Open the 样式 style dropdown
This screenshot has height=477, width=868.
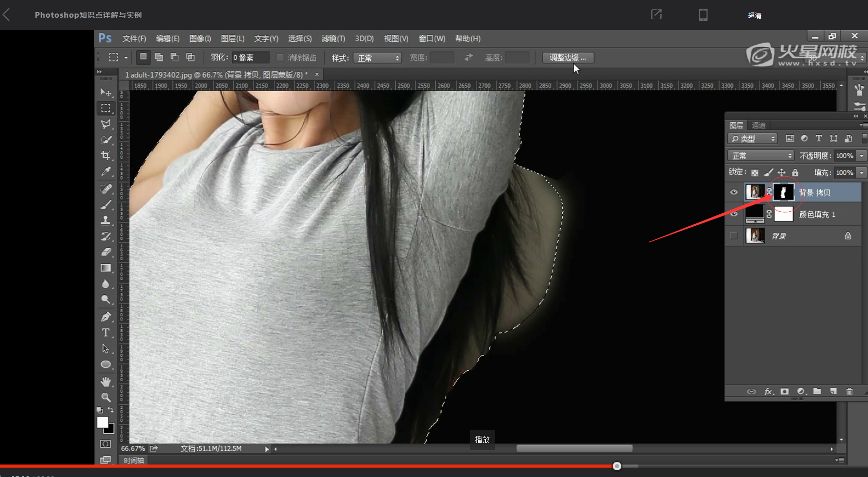tap(378, 58)
